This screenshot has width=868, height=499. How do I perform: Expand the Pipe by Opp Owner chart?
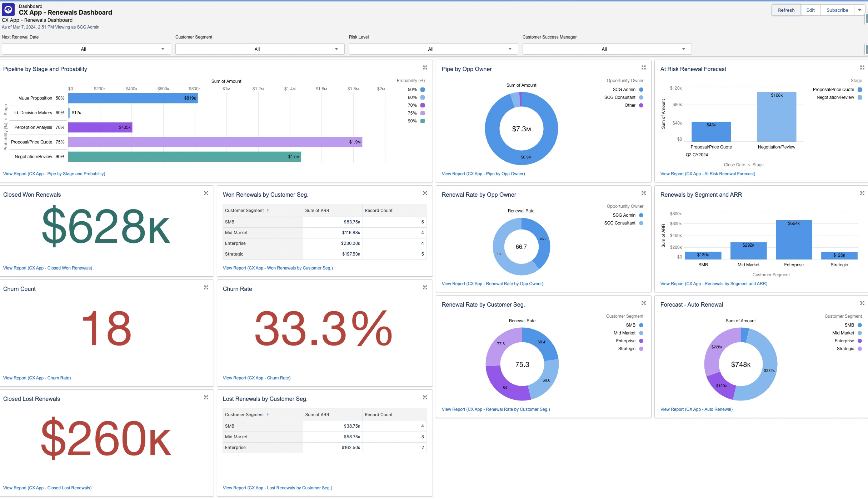[x=644, y=67]
